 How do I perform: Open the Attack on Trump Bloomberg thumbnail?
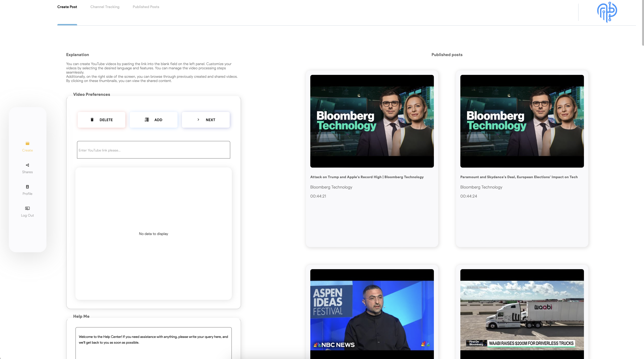[372, 121]
